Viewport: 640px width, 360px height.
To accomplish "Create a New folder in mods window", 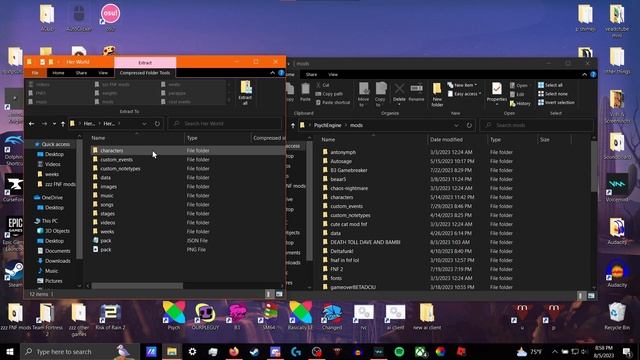I will pos(437,95).
